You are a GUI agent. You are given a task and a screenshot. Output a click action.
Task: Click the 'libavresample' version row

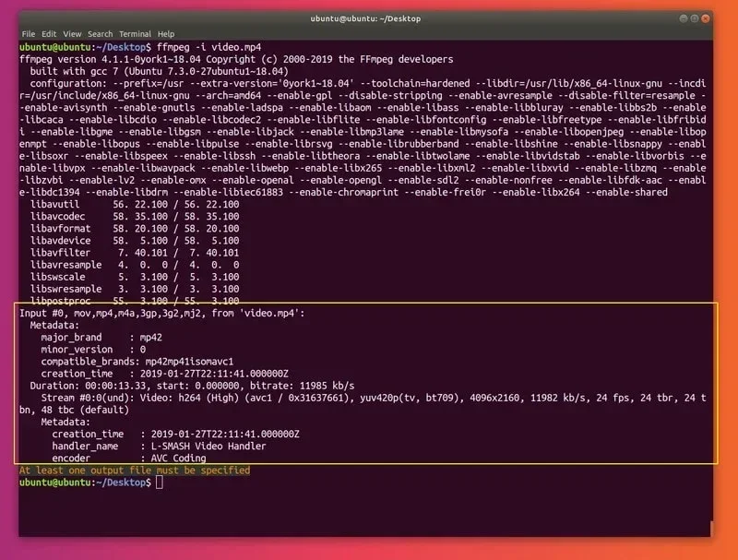[x=135, y=265]
